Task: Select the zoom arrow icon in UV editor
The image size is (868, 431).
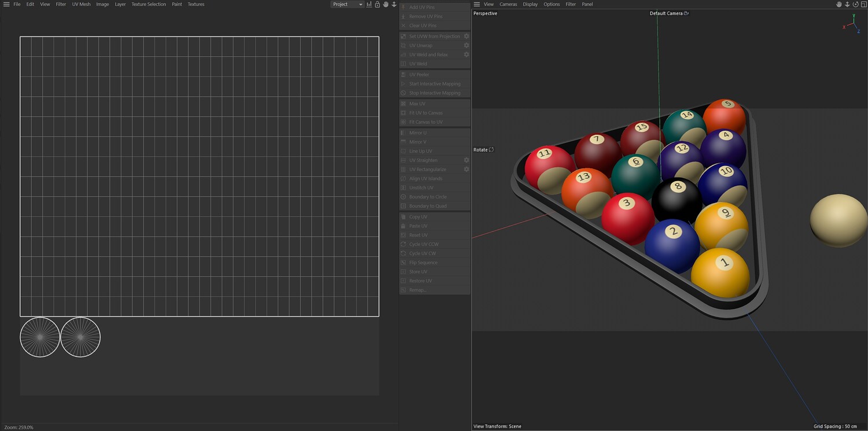Action: (x=394, y=4)
